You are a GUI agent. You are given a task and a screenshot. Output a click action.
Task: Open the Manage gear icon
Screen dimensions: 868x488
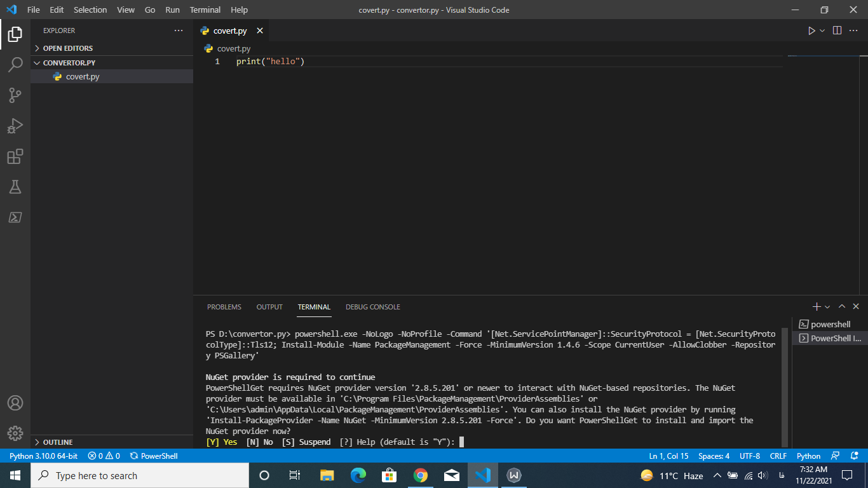pos(15,433)
